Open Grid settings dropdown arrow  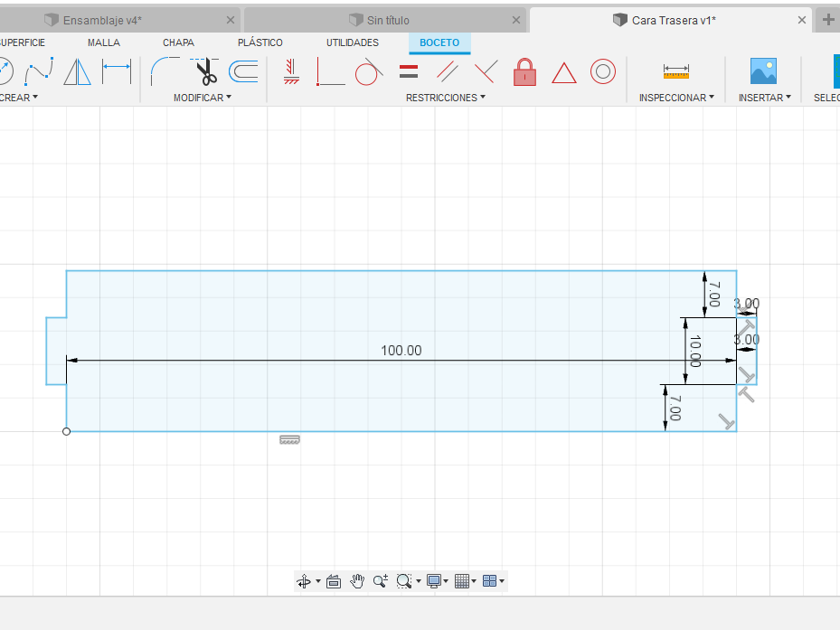point(474,581)
